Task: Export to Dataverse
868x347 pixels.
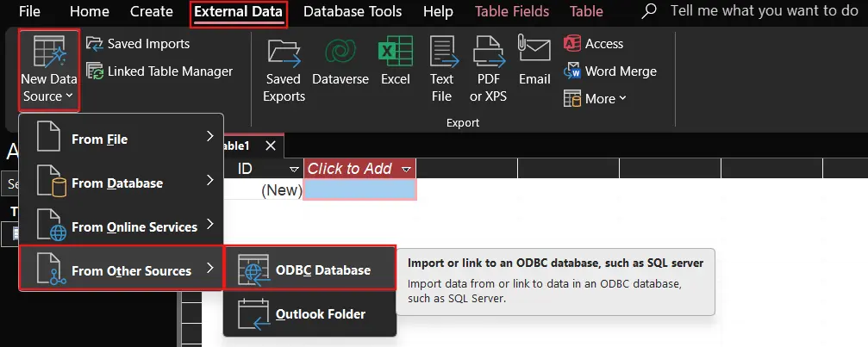Action: click(340, 62)
